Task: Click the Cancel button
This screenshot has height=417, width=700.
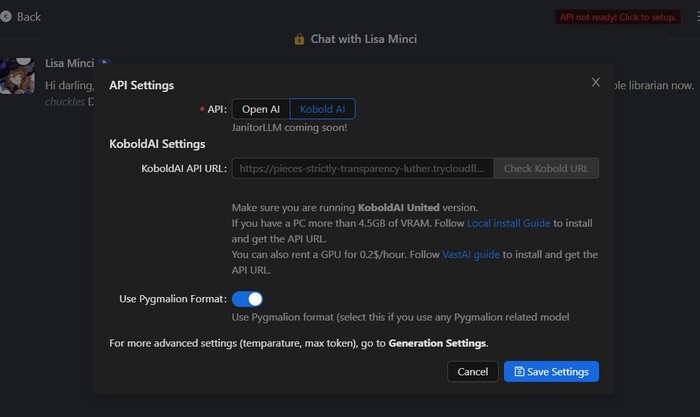Action: pos(473,371)
